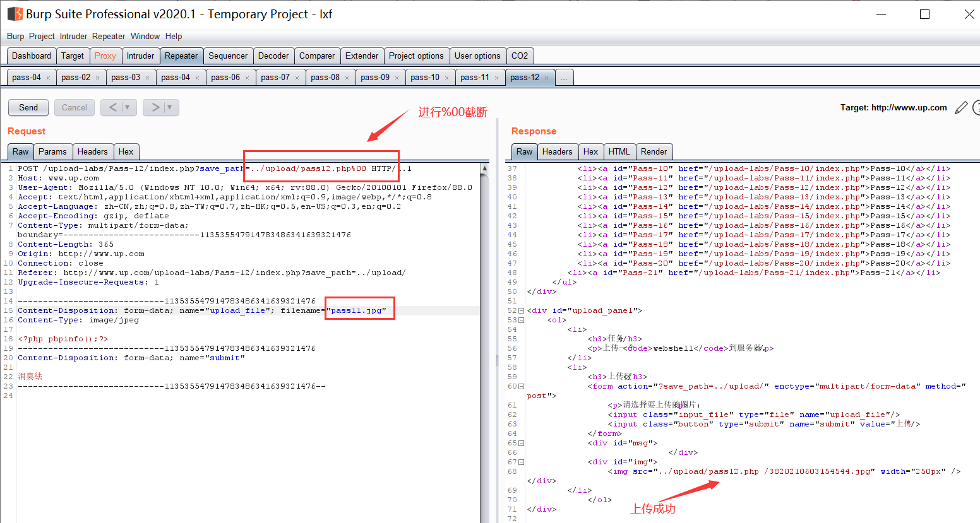The image size is (980, 523).
Task: Collapse the fold marker at response line 53
Action: click(521, 320)
